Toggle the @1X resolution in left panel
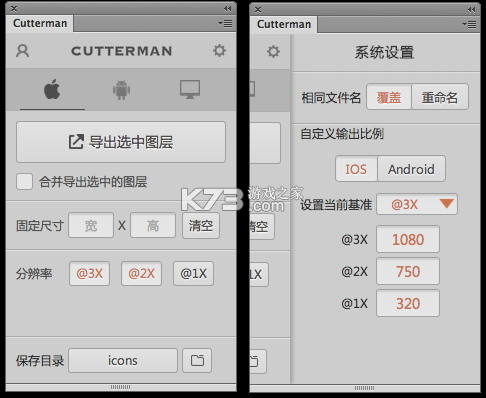Image resolution: width=486 pixels, height=398 pixels. pos(193,274)
